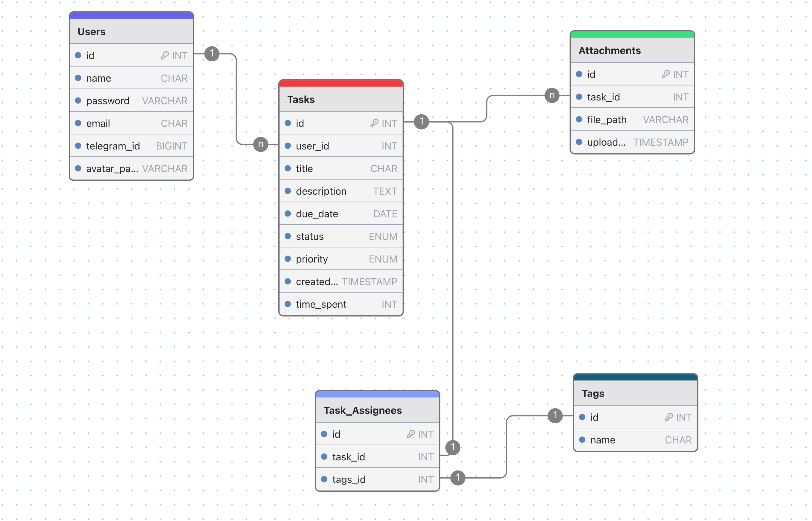Click the status ENUM row in Tasks
Viewport: 812px width, 521px height.
pos(341,236)
